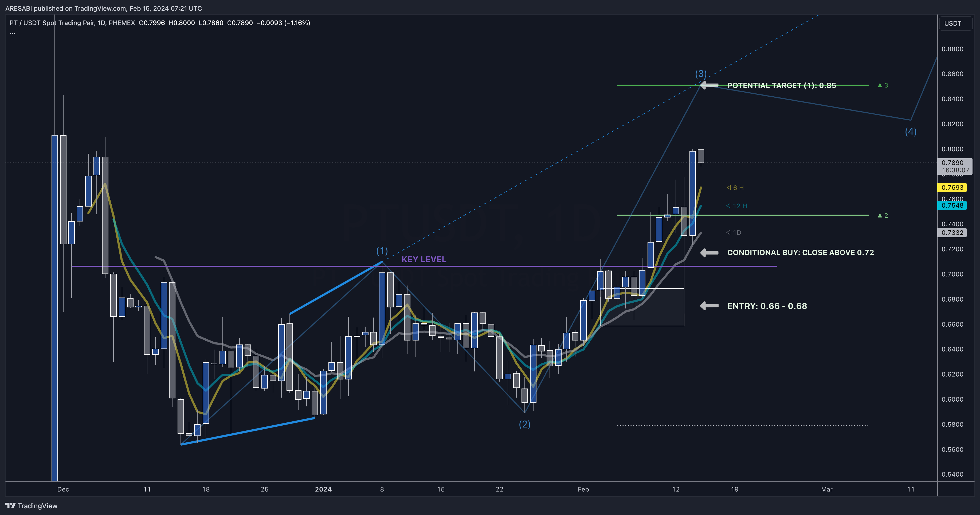Click the wave (2) label
This screenshot has width=980, height=515.
[x=525, y=424]
